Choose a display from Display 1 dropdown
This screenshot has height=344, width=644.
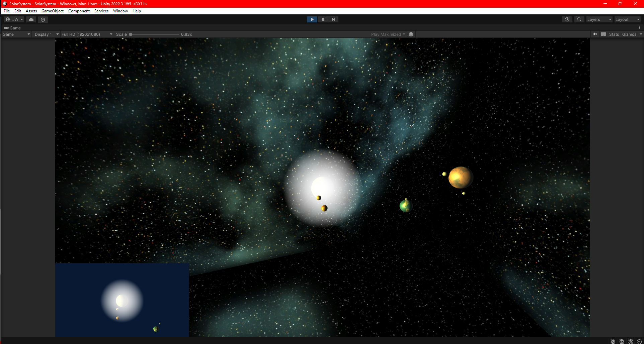pos(47,34)
